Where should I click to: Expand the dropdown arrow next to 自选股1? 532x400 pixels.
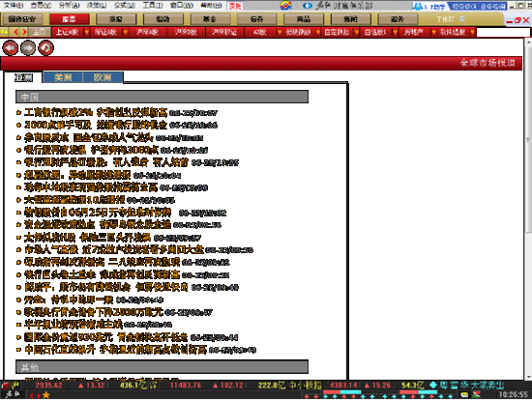395,32
